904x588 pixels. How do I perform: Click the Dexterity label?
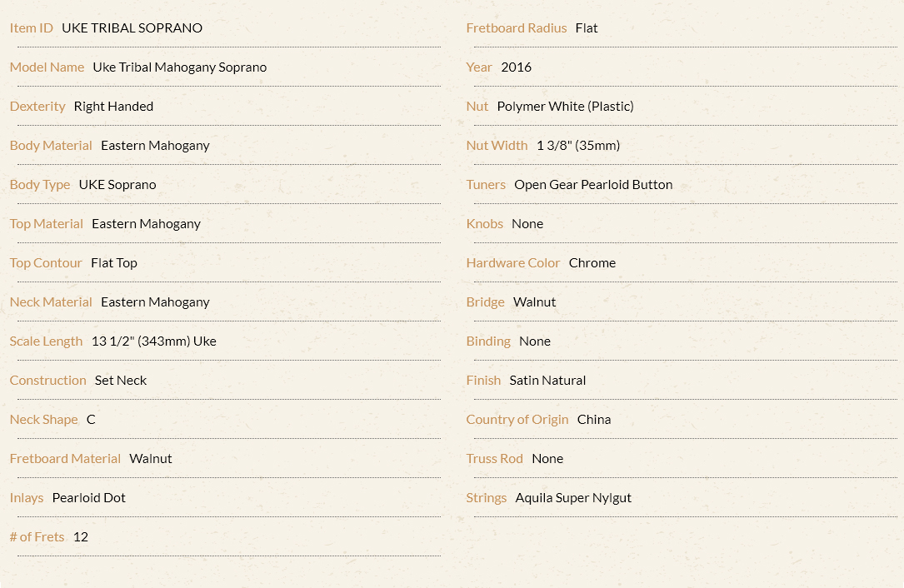pos(37,107)
